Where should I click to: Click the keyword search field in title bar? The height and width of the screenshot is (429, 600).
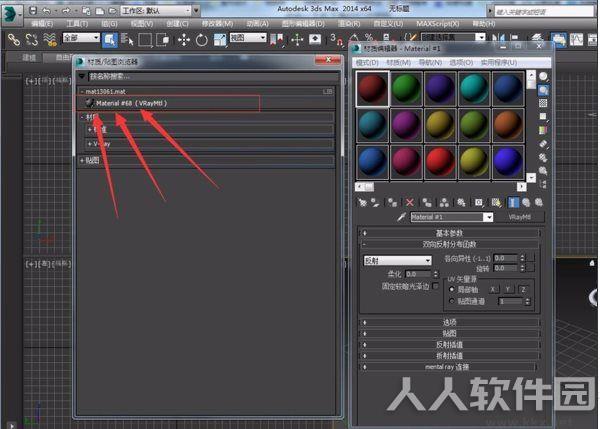(x=543, y=11)
